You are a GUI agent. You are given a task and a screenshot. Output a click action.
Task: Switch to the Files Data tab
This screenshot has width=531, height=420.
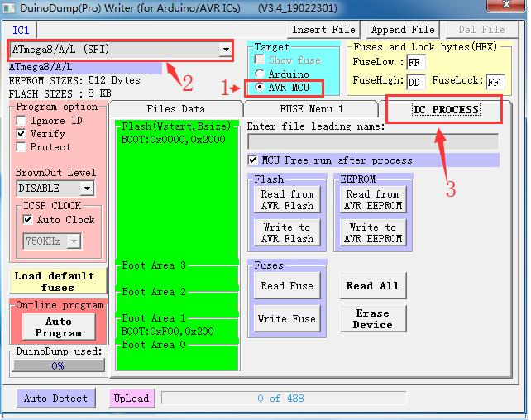click(x=175, y=109)
